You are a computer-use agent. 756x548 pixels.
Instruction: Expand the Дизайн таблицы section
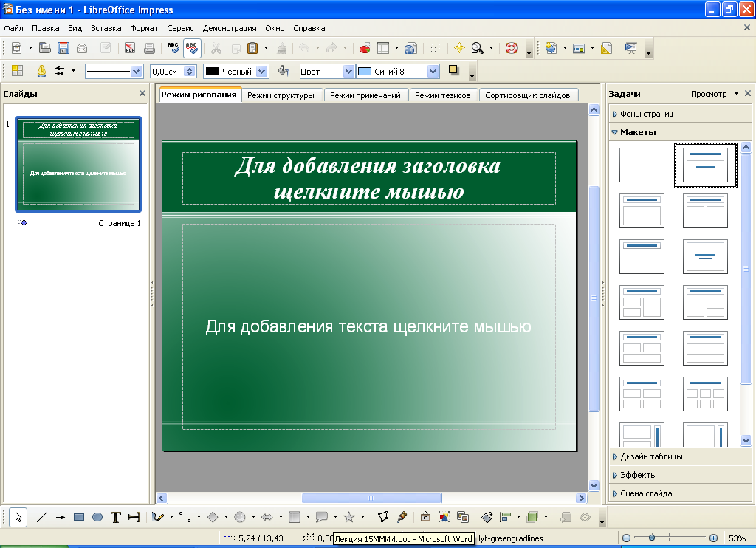click(x=679, y=456)
